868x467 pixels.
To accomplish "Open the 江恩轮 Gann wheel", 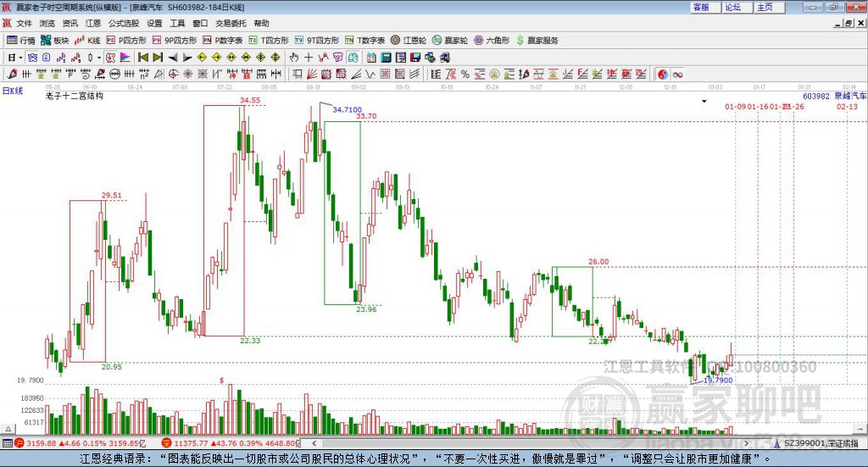I will tap(409, 41).
